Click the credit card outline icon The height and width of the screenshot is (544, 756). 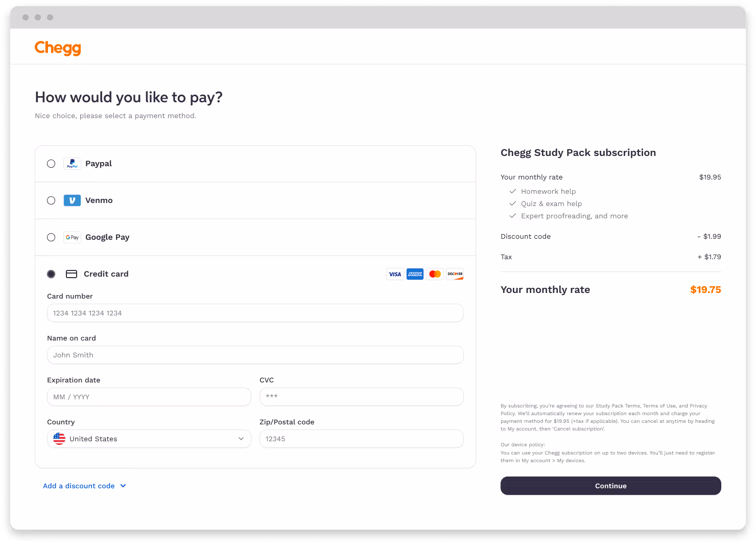click(x=72, y=274)
